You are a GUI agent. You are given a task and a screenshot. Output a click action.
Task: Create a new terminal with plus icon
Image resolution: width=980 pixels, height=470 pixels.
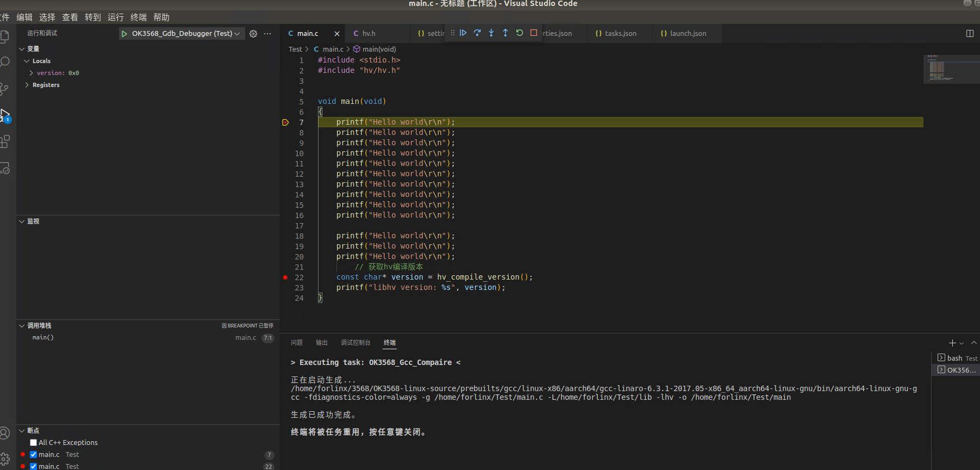952,343
